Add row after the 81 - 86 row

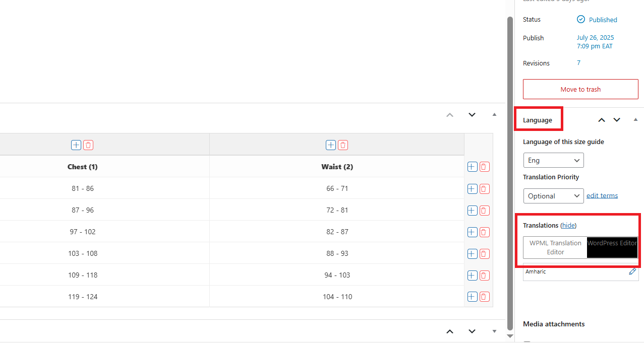click(x=472, y=189)
